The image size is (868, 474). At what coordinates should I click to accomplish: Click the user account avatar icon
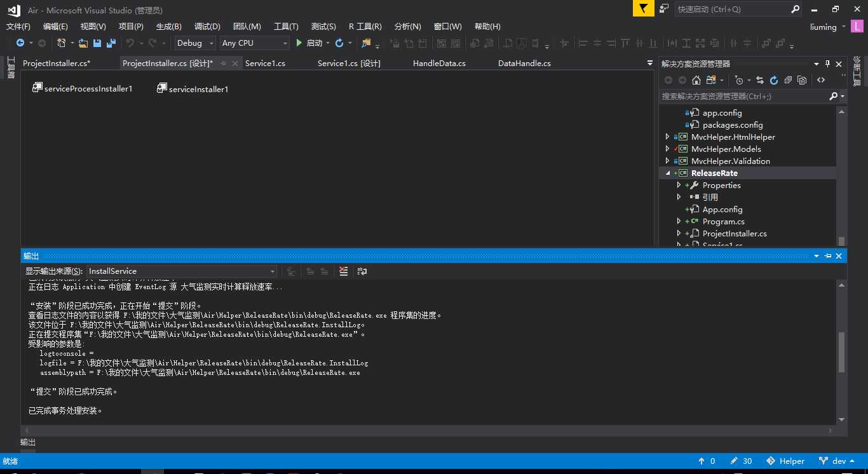pos(858,27)
